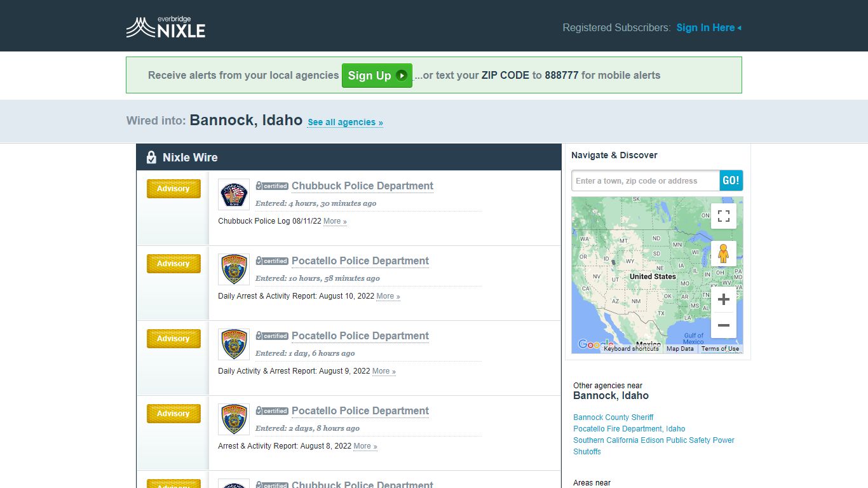The image size is (868, 488).
Task: Open Pocatello Police Department link for August 10 report
Action: tap(360, 261)
